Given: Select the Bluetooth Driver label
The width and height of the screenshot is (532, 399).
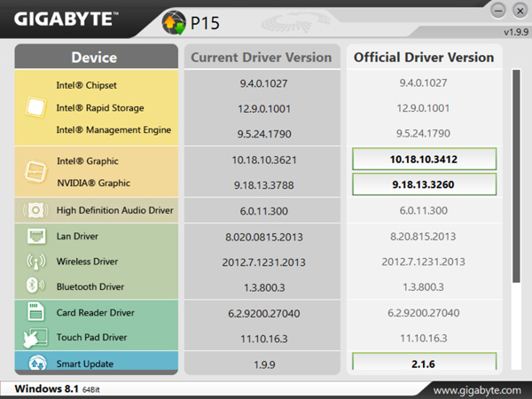Looking at the screenshot, I should coord(90,286).
